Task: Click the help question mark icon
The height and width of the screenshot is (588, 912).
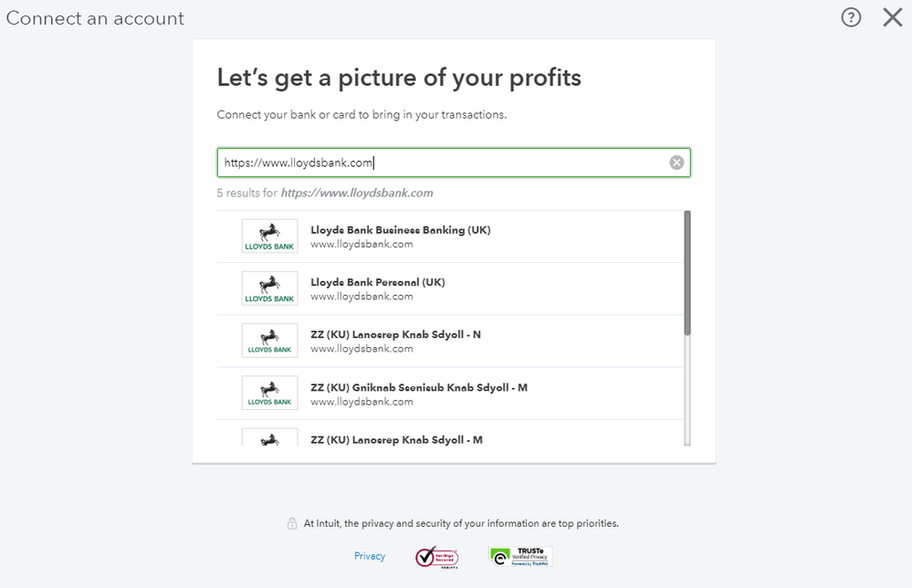Action: pos(851,17)
